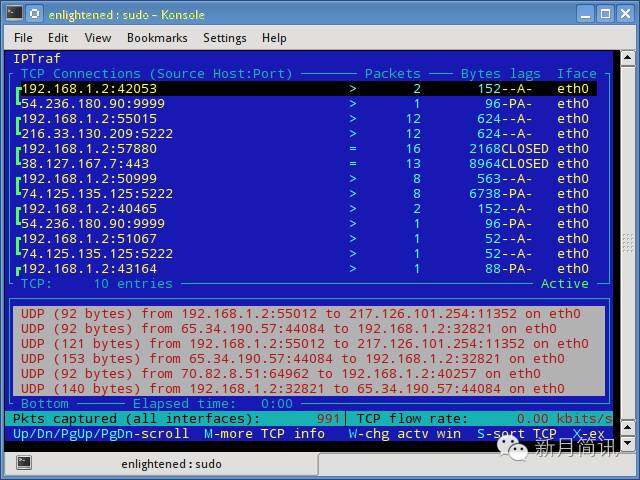Click the terminal icon on session tab
The width and height of the screenshot is (640, 480).
(24, 463)
